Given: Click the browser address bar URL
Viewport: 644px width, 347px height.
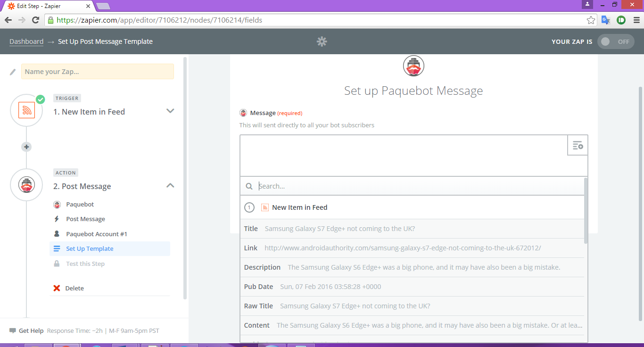Looking at the screenshot, I should (159, 20).
